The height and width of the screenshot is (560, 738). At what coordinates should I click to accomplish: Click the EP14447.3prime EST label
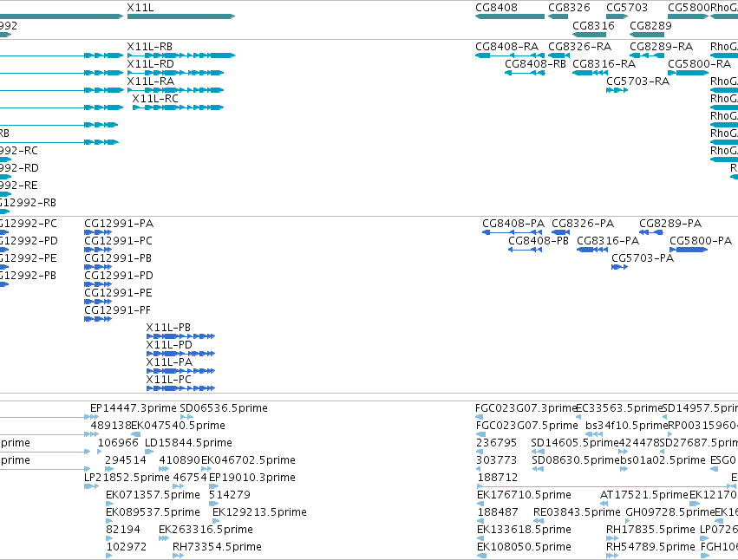coord(134,408)
